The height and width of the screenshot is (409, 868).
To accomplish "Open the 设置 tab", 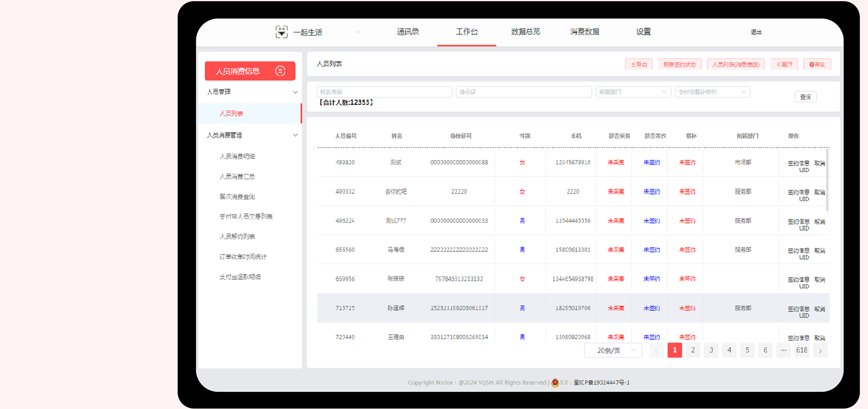I will [643, 32].
